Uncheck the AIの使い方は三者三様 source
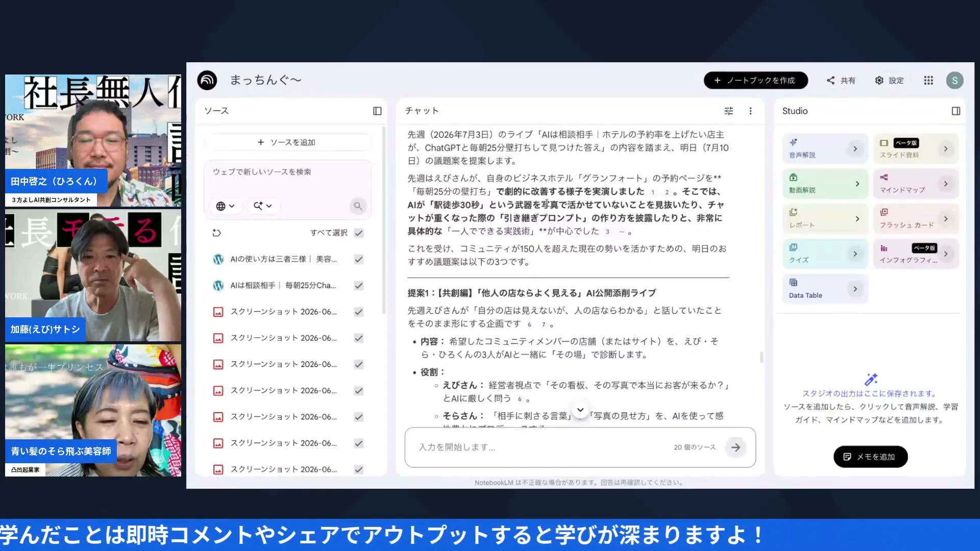Image resolution: width=980 pixels, height=551 pixels. tap(359, 260)
